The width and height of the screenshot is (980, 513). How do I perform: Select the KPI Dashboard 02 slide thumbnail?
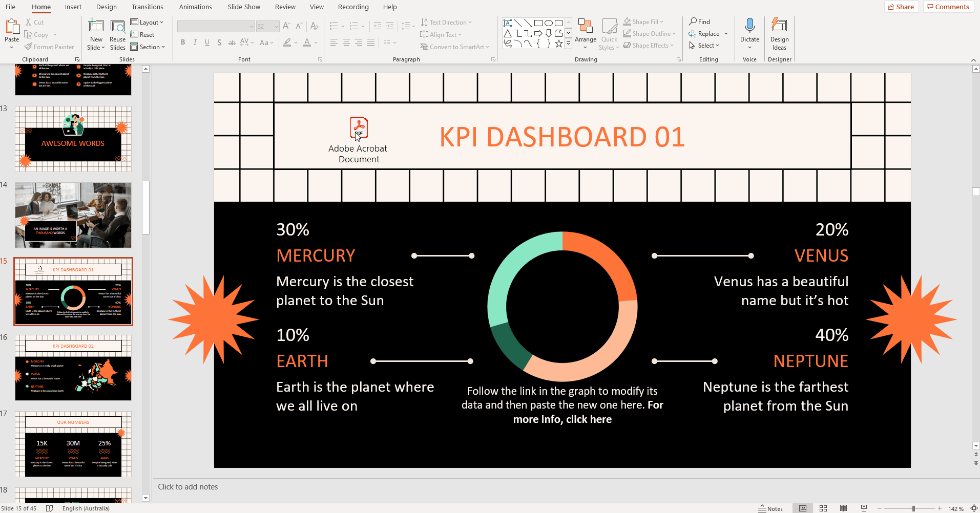73,368
